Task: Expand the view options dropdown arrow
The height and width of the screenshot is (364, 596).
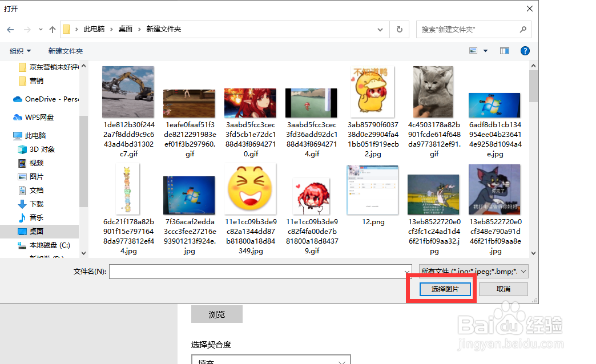Action: (485, 51)
